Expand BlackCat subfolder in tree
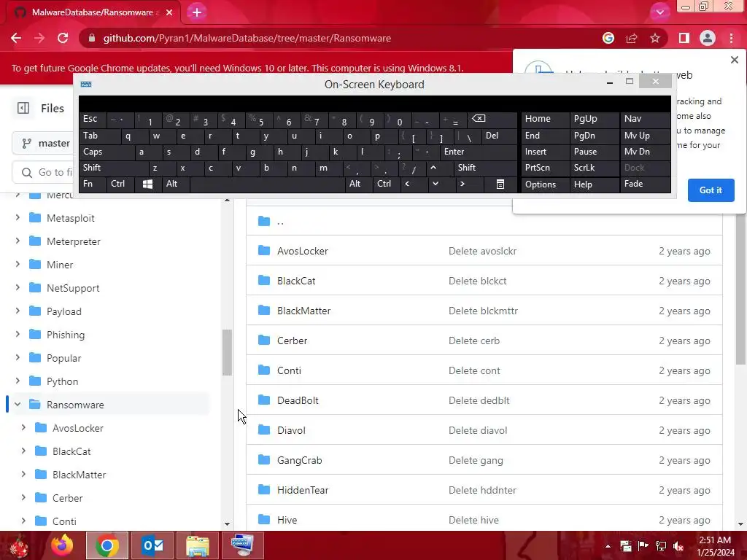747x560 pixels. click(x=23, y=451)
